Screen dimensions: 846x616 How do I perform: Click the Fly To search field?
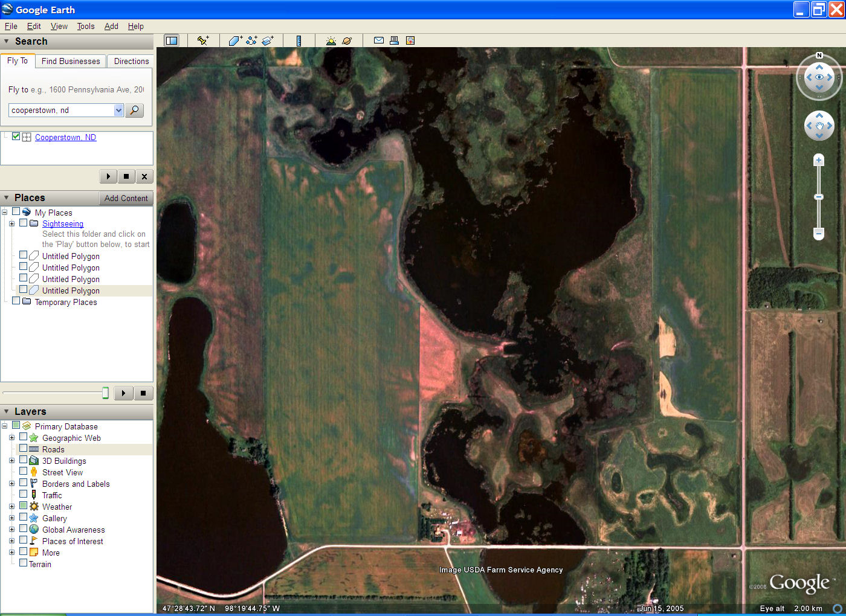coord(61,111)
